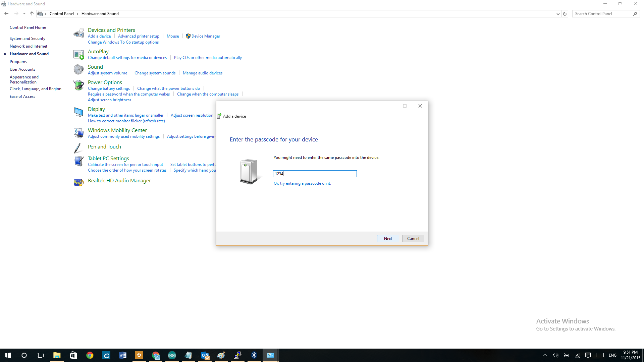Image resolution: width=644 pixels, height=362 pixels.
Task: Click the passcode input field
Action: click(315, 174)
